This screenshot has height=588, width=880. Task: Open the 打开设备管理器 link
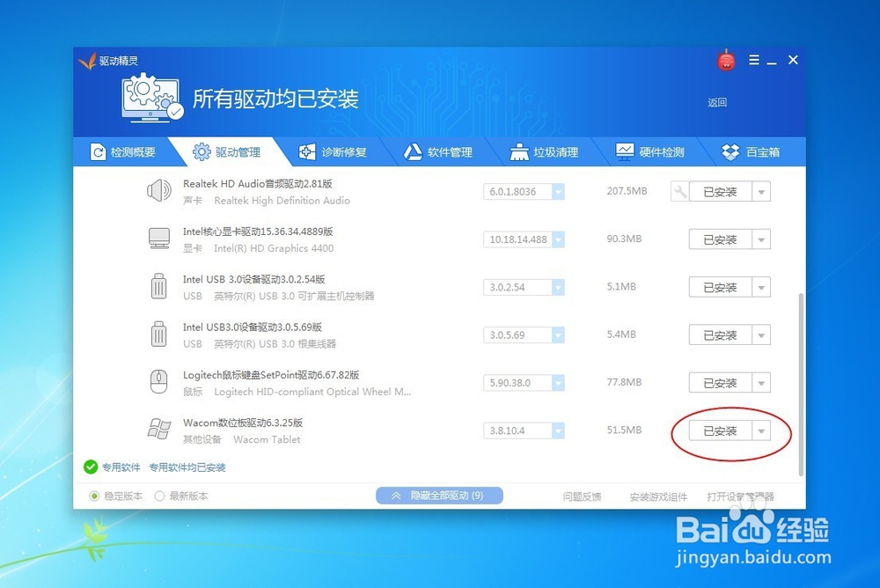[x=740, y=496]
